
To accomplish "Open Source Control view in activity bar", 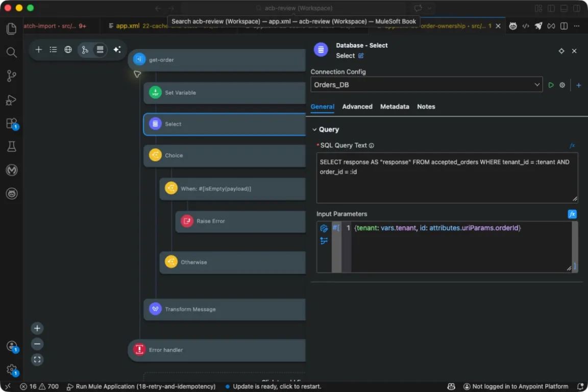I will tap(11, 76).
